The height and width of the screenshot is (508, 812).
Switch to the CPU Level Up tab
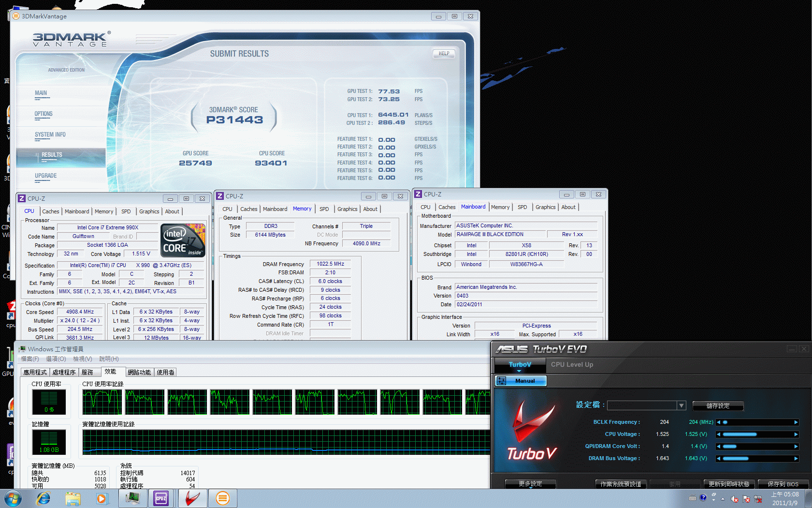(x=572, y=365)
